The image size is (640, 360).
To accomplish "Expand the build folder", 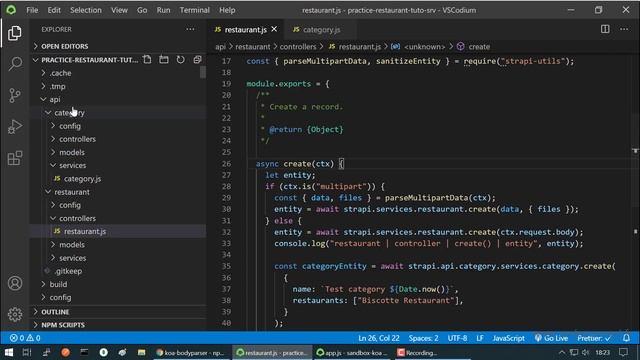I will click(x=118, y=284).
